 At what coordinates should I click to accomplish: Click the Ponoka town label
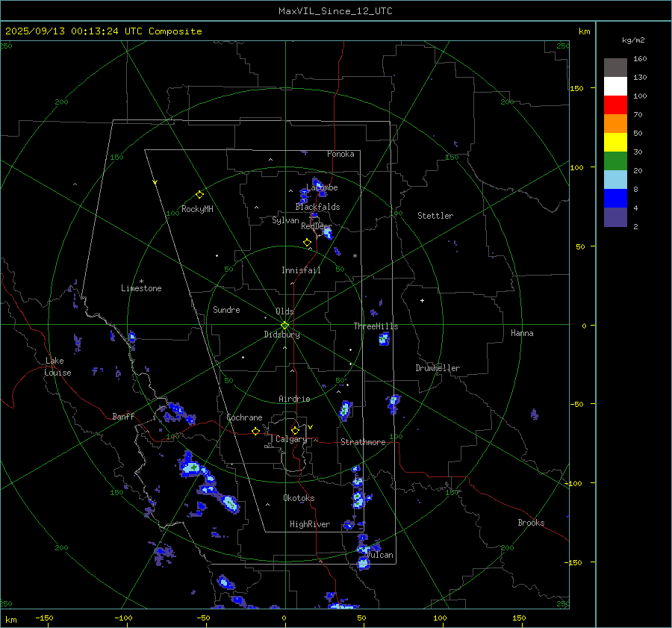[x=340, y=154]
